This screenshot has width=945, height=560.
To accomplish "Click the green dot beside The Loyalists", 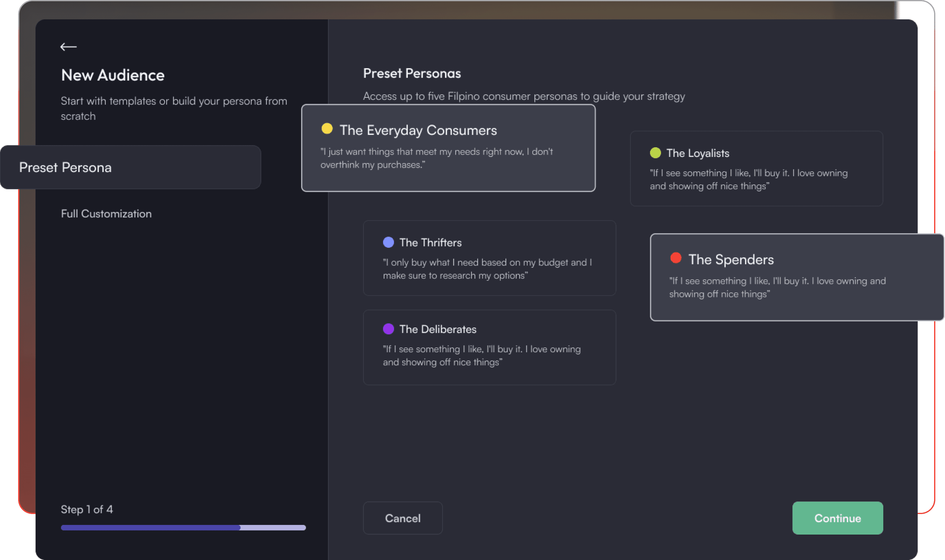I will [656, 153].
